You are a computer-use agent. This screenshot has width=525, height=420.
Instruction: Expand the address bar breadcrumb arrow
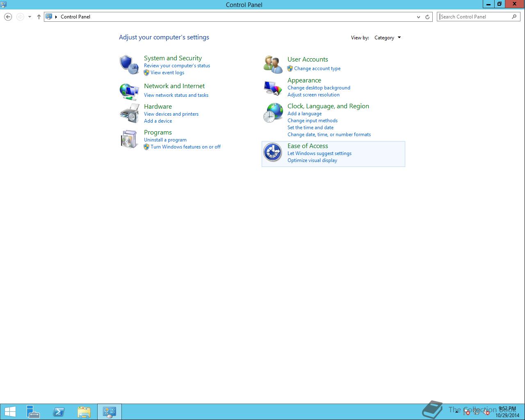click(x=56, y=17)
